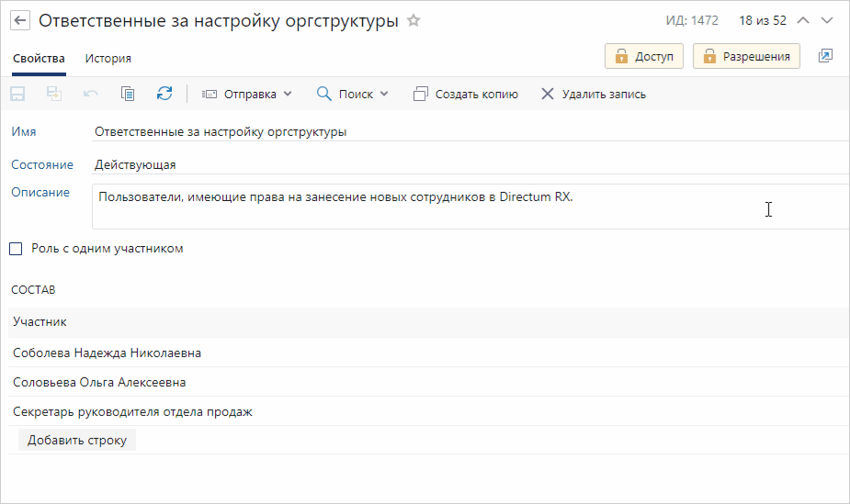Enable 'Роль с одним участником' checkbox

click(x=16, y=249)
